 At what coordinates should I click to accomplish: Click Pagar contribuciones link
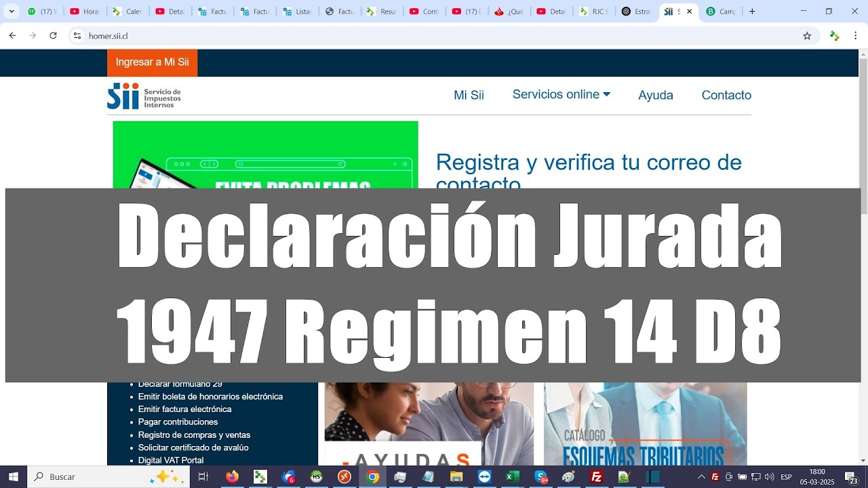[x=178, y=422]
